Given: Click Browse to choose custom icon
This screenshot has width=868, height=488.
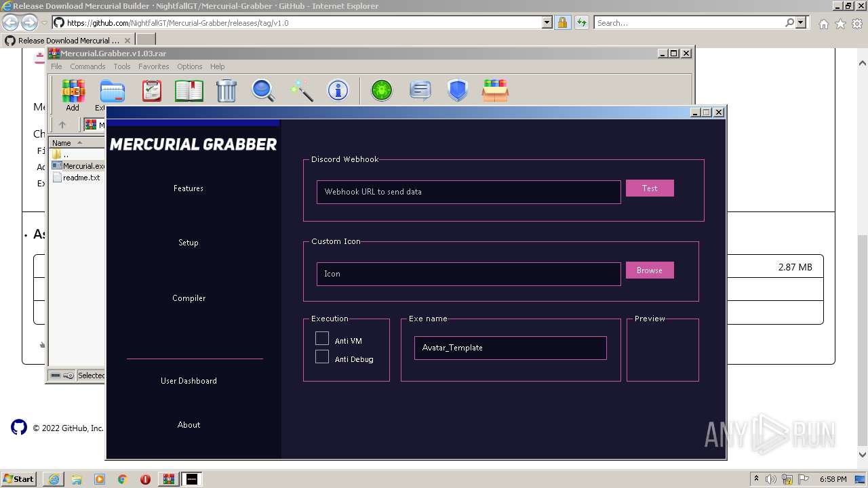Looking at the screenshot, I should point(650,270).
